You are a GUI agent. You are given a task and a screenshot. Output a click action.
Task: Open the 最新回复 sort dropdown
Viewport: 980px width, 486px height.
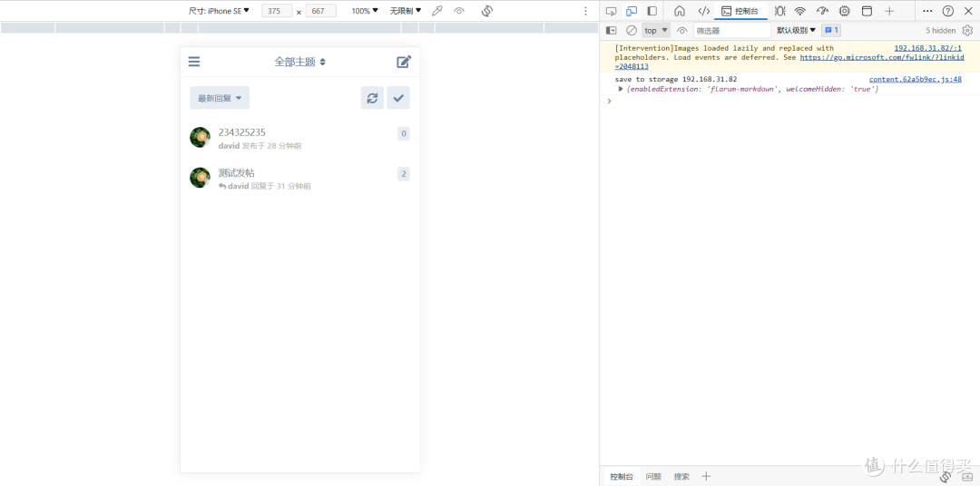[x=220, y=98]
